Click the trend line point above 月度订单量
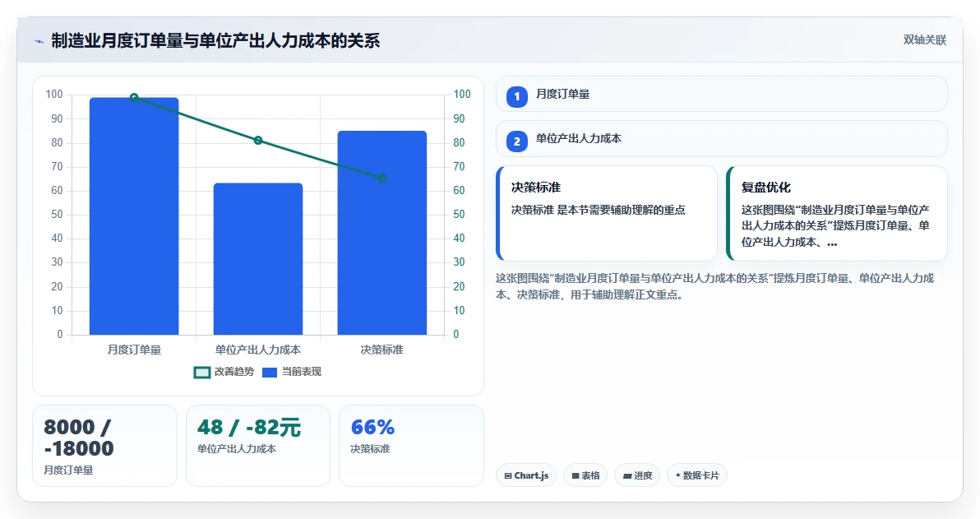Viewport: 980px width, 519px height. [134, 98]
